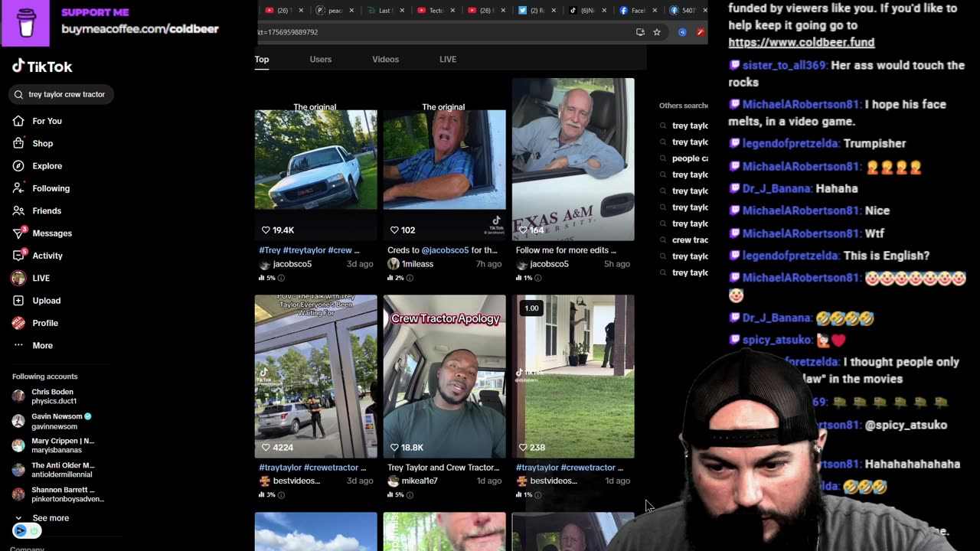Play the video of man in blue plaid shirt

pos(445,159)
